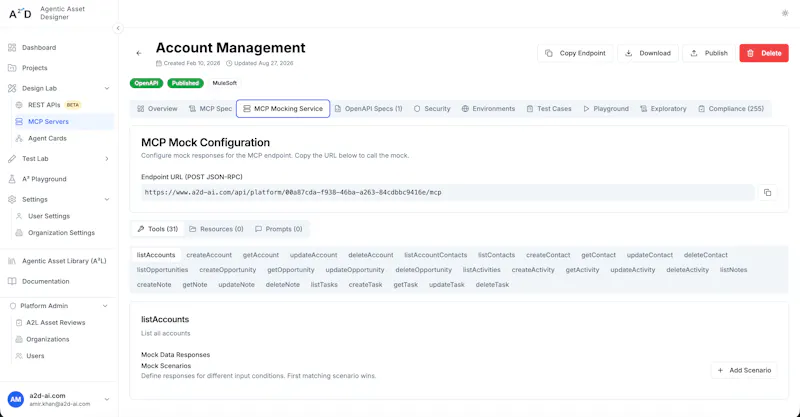Select the getContact tool
This screenshot has height=417, width=800.
598,255
